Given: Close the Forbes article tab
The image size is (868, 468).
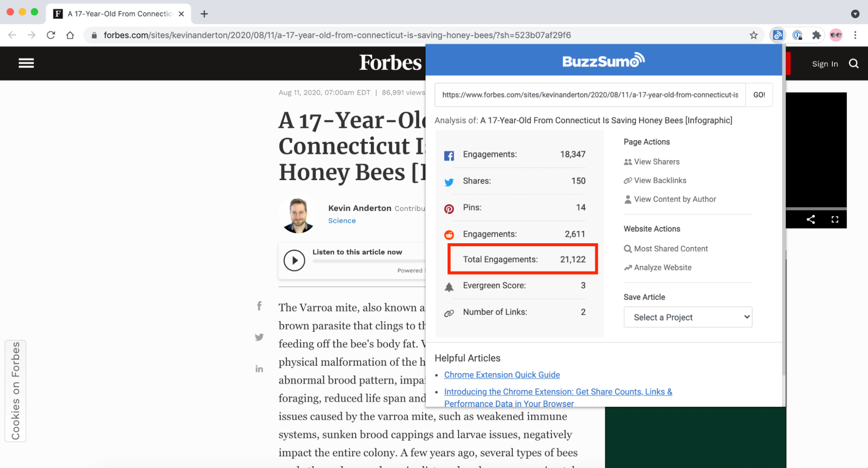Looking at the screenshot, I should click(182, 14).
